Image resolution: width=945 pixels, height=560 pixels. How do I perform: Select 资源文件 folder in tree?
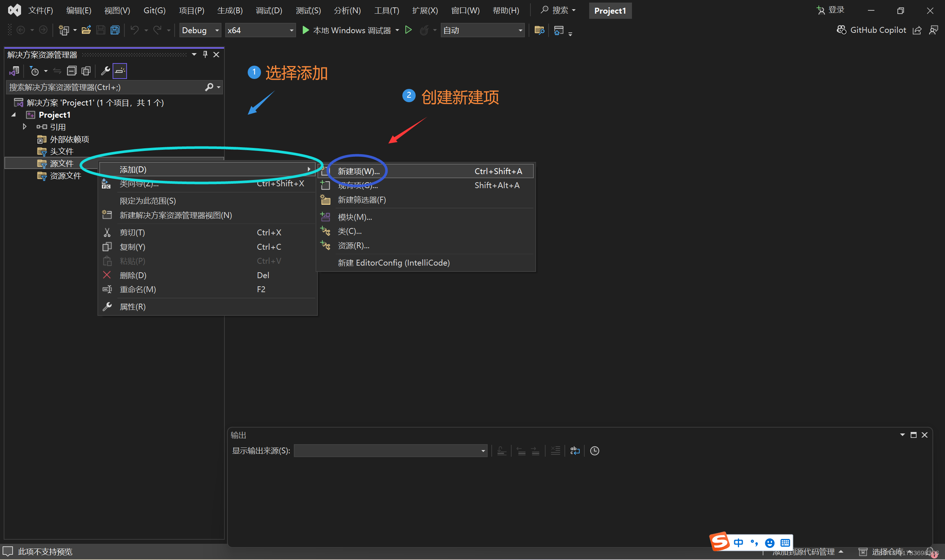65,176
